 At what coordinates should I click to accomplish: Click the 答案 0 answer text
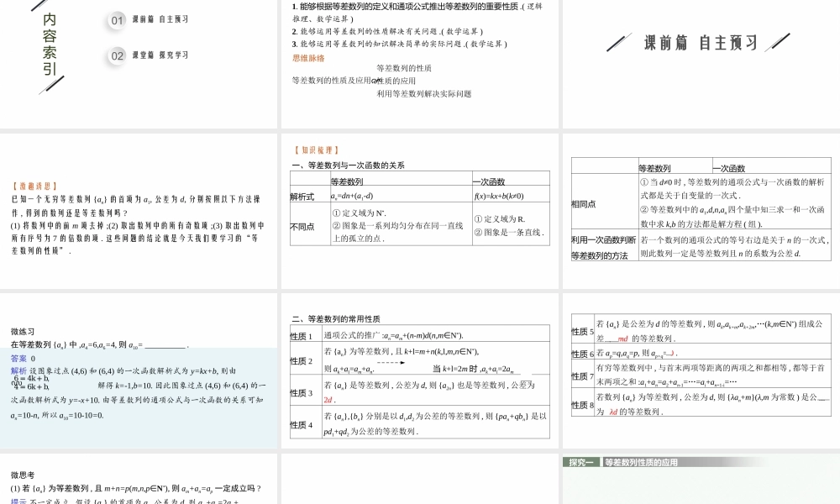click(x=24, y=358)
